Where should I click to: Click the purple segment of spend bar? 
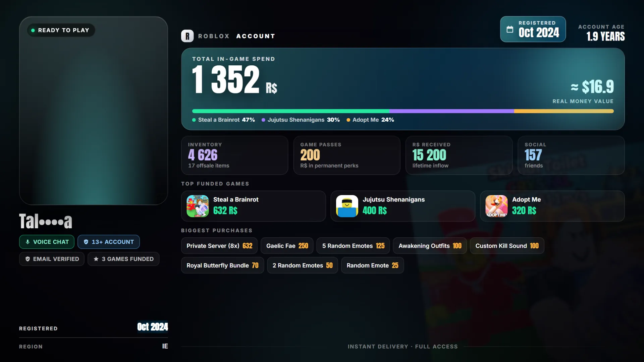[452, 111]
